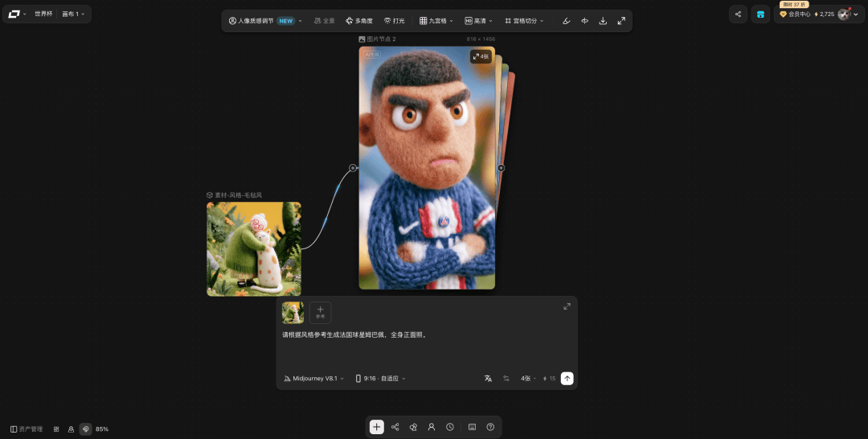Viewport: 868px width, 439px height.
Task: Click the keyboard shortcuts icon in bottom toolbar
Action: tap(473, 427)
